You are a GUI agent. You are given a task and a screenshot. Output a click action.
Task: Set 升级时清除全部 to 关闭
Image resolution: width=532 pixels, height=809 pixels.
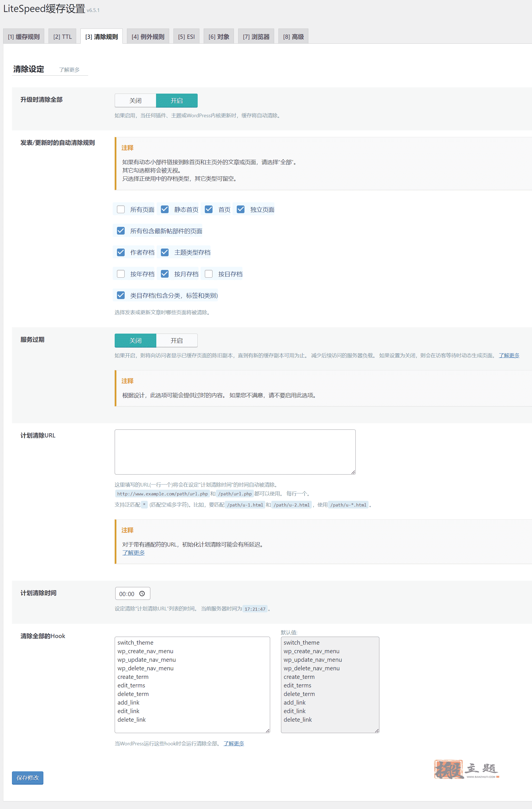(135, 101)
